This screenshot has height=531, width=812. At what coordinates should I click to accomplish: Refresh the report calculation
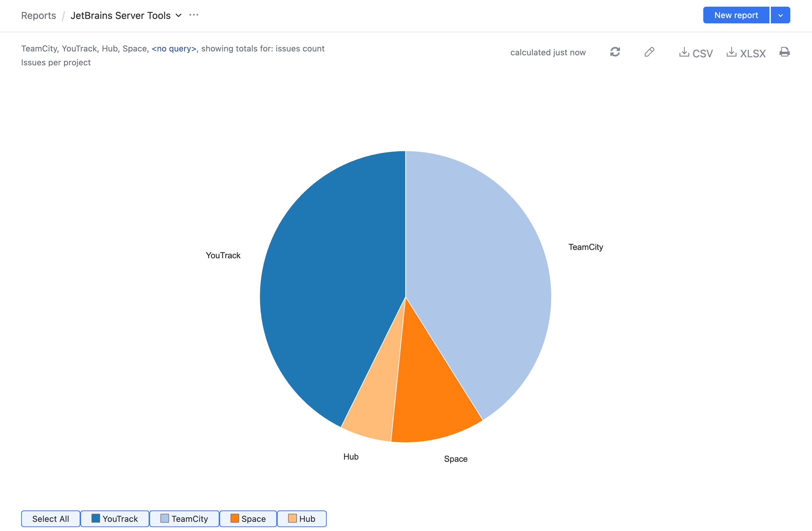click(615, 52)
